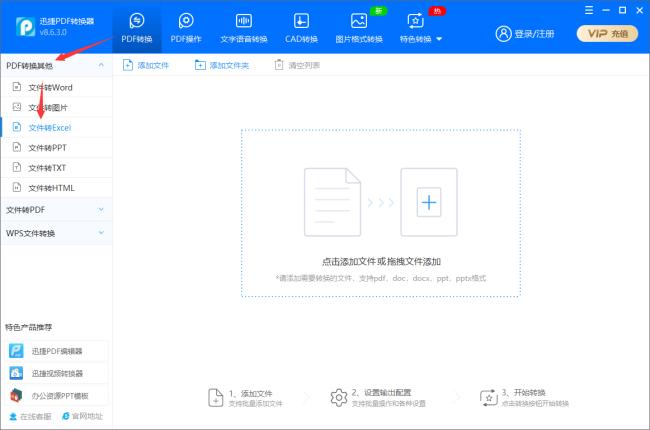The image size is (650, 430).
Task: Open the 图片格式转换 tab
Action: [x=359, y=28]
